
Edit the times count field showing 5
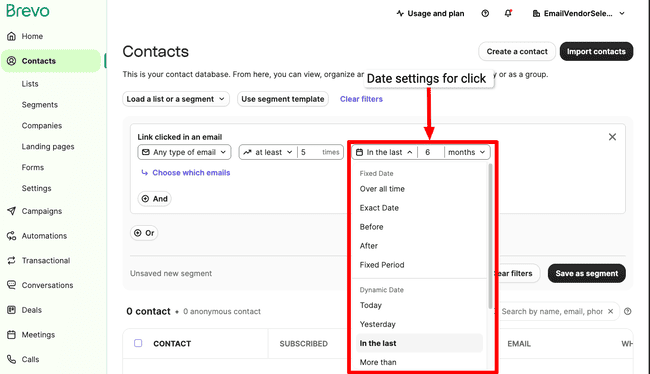[320, 152]
